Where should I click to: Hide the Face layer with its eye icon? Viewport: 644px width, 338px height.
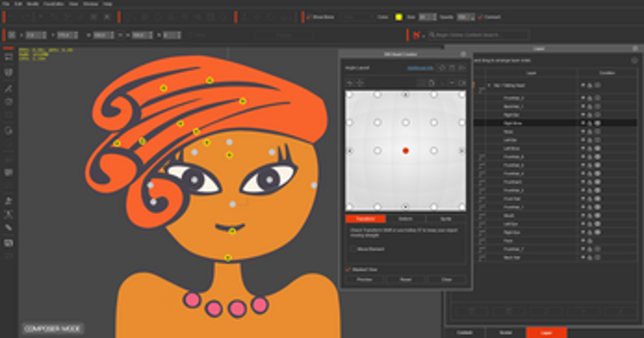pos(582,241)
